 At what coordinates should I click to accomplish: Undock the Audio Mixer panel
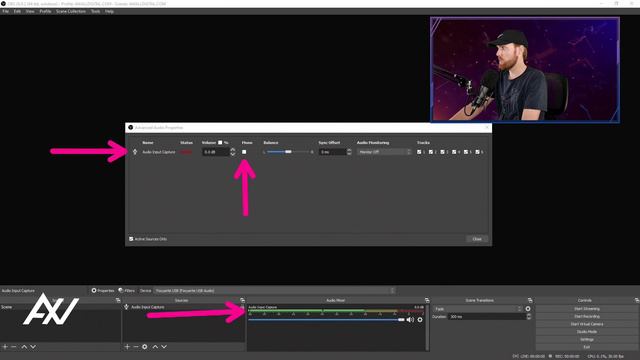(427, 300)
